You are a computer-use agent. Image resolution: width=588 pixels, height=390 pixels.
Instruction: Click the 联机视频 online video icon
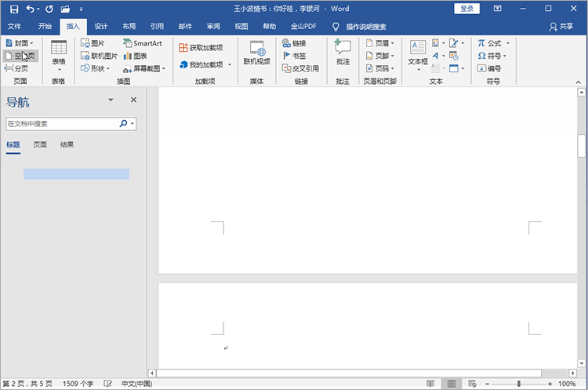pyautogui.click(x=256, y=53)
